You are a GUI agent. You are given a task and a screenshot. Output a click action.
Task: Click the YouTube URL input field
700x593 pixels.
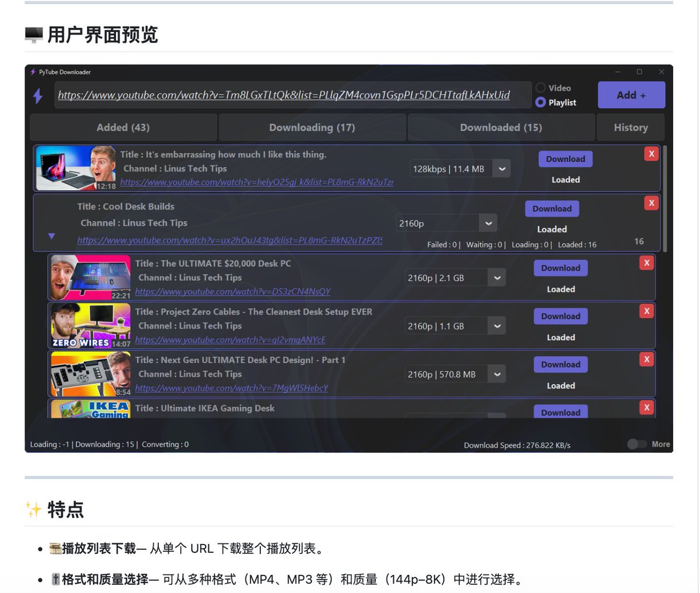(293, 95)
